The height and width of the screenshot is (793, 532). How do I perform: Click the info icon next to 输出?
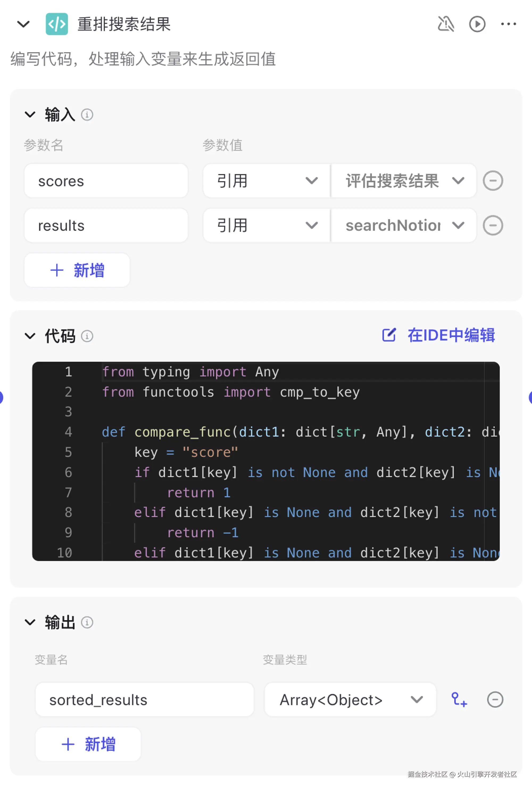coord(87,622)
